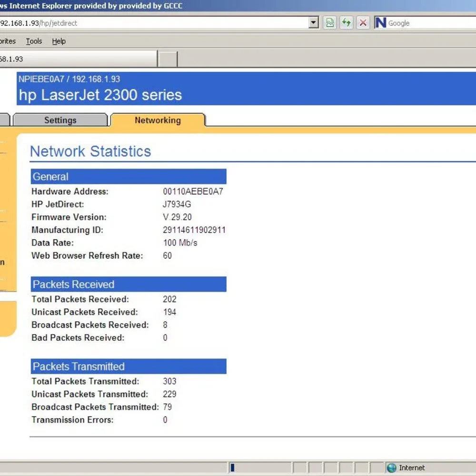Viewport: 476px width, 476px height.
Task: Switch to the Settings tab
Action: (60, 120)
